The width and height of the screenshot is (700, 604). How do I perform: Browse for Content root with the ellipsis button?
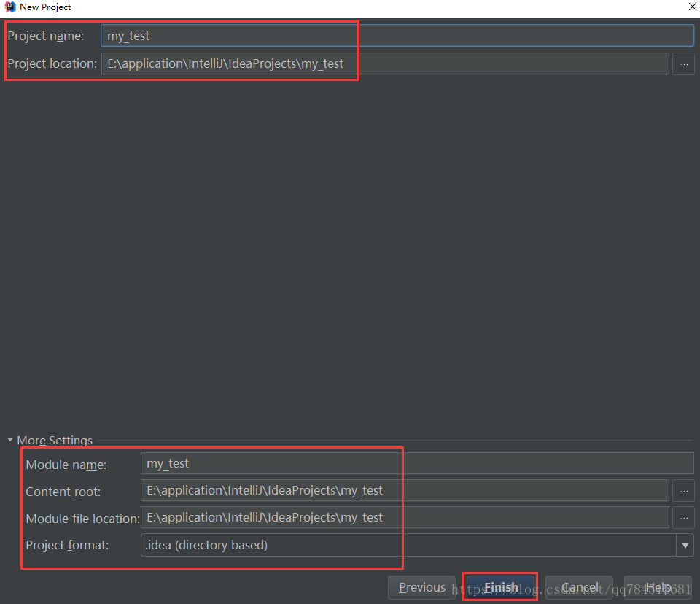click(683, 490)
